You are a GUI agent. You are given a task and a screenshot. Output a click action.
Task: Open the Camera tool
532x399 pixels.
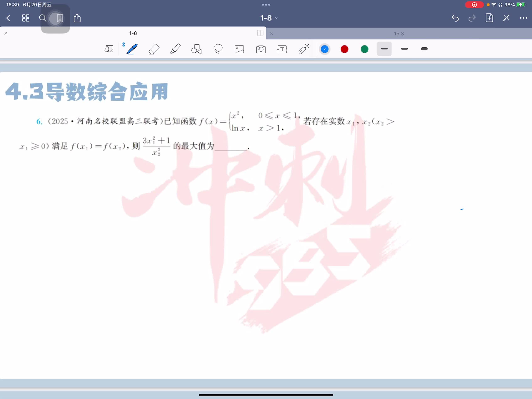click(261, 49)
